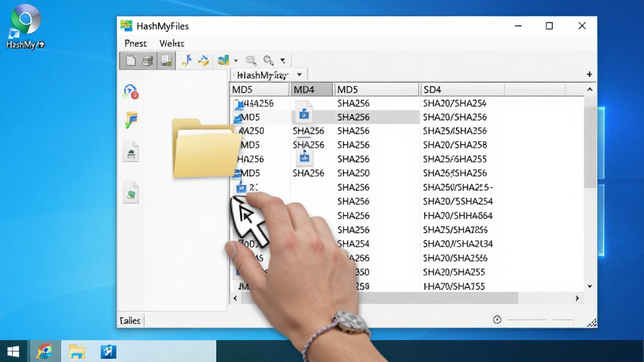Select the cell SHA254 in third column
The height and width of the screenshot is (362, 644).
(x=353, y=244)
